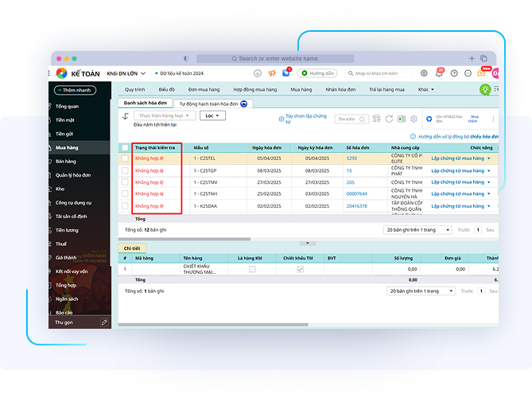The width and height of the screenshot is (532, 402).
Task: Open invoice number 20416378 link
Action: click(356, 206)
